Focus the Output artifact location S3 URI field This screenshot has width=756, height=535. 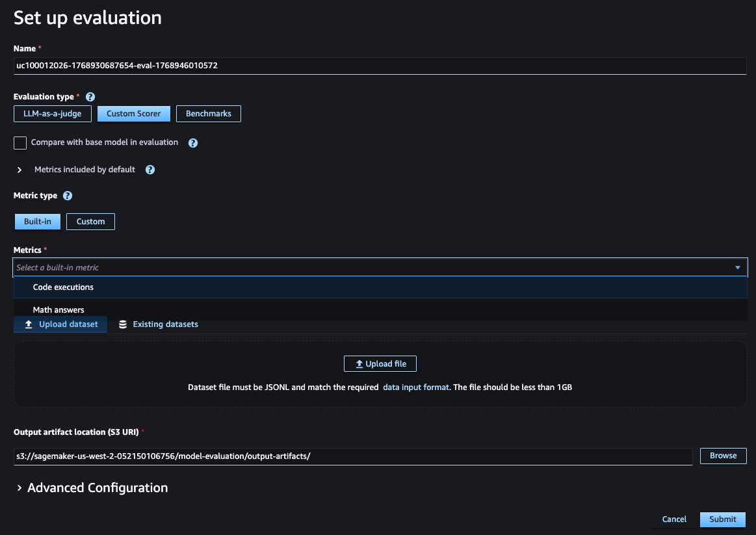point(353,456)
